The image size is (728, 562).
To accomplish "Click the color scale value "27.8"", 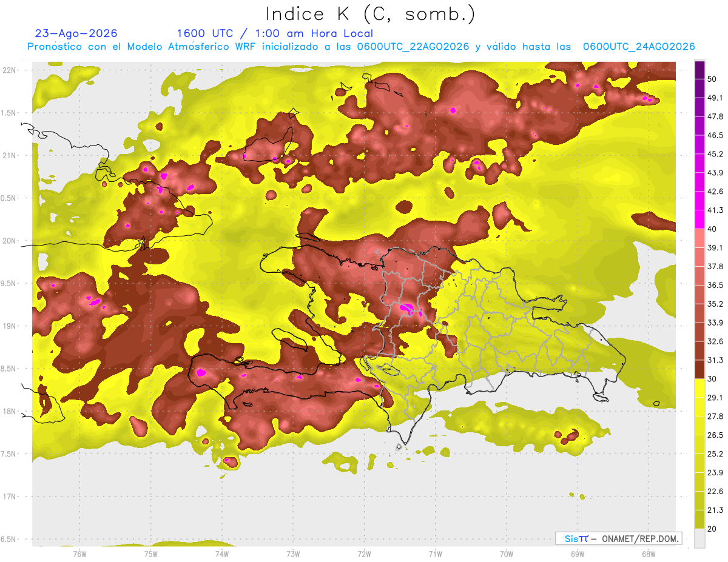I will click(715, 416).
